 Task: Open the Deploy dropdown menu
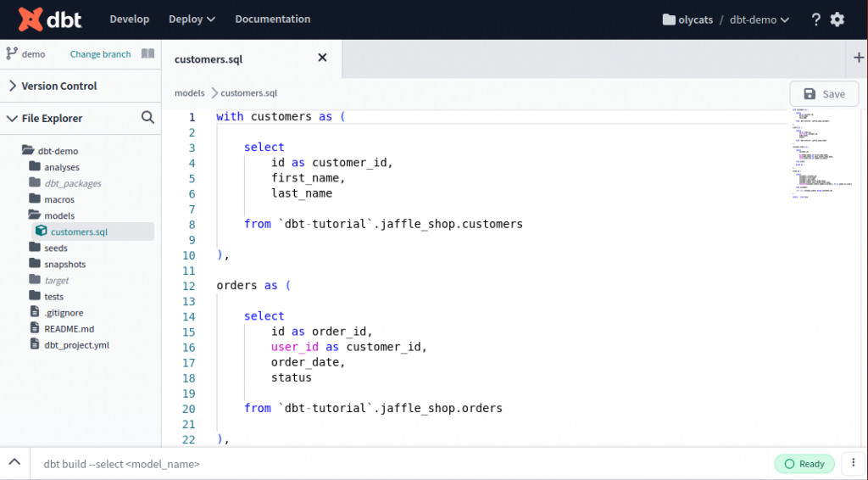pos(192,19)
